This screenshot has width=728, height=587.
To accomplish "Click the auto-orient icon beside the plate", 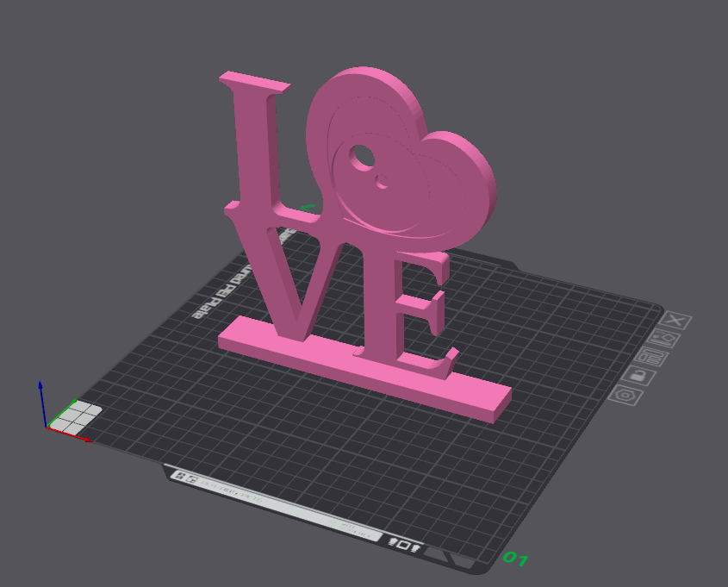I will click(664, 338).
